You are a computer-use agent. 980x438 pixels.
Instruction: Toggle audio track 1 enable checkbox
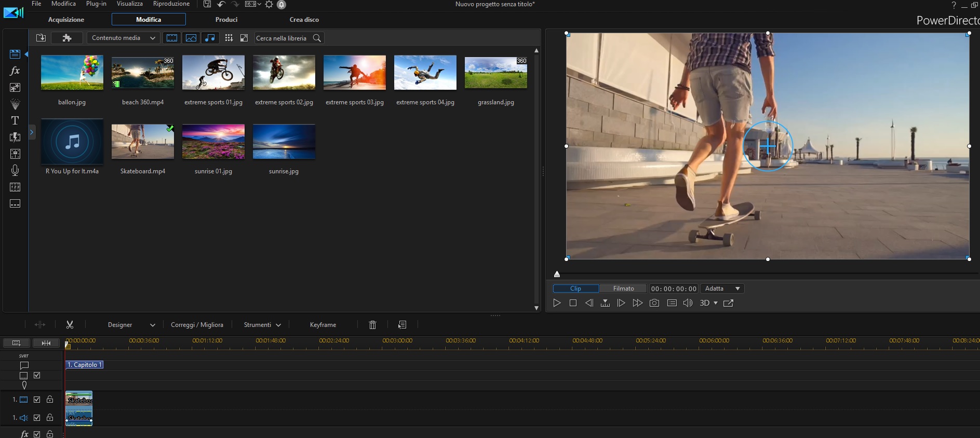37,418
